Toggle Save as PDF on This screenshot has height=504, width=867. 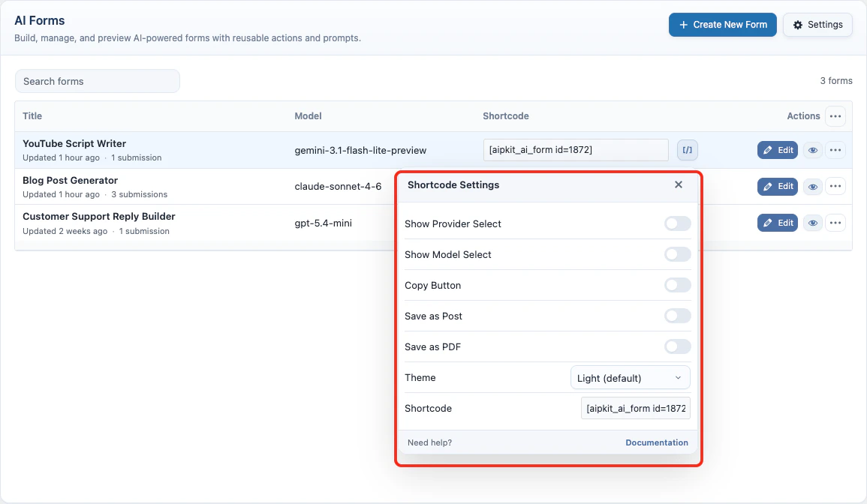(677, 346)
